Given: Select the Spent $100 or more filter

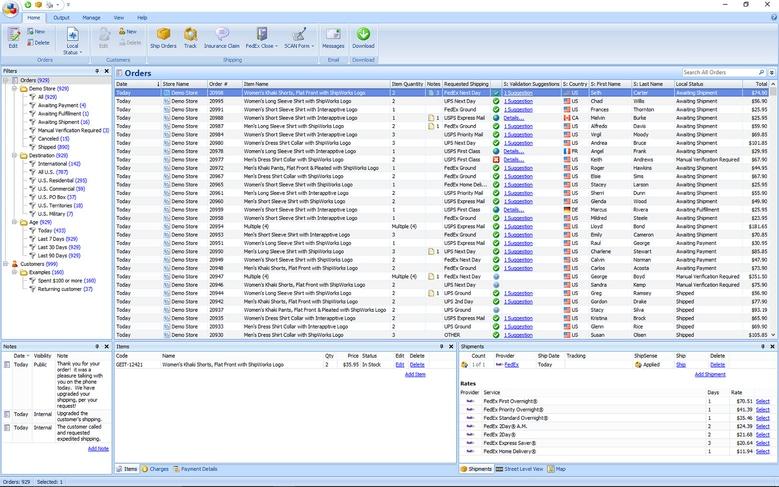Looking at the screenshot, I should (x=67, y=281).
